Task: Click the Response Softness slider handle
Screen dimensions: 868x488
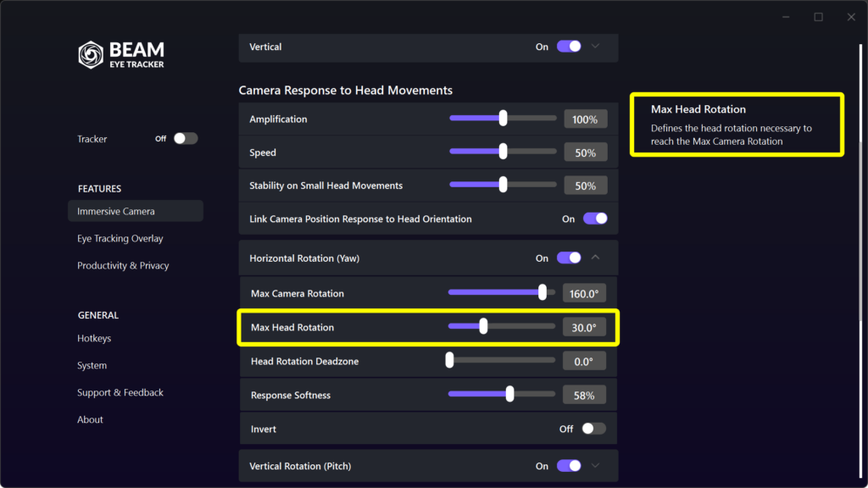Action: click(x=509, y=394)
